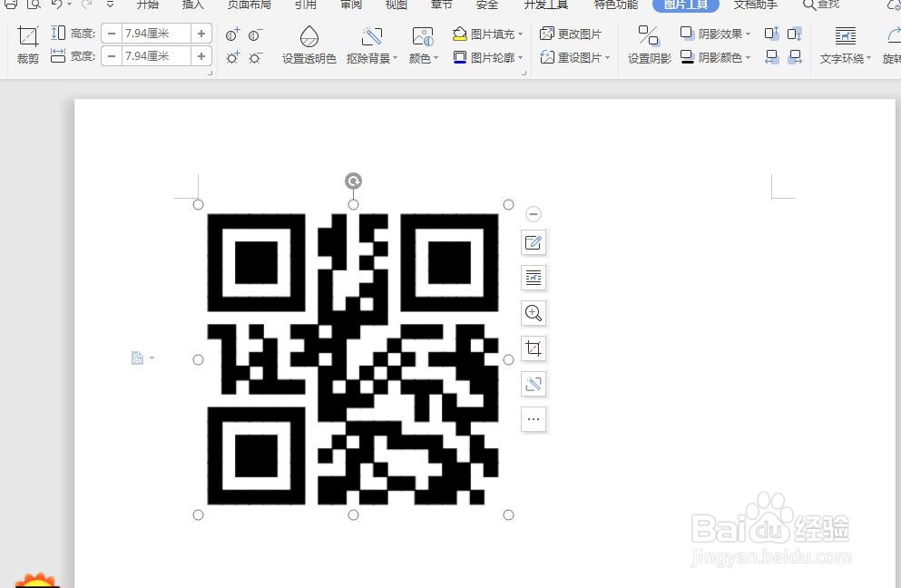Expand the 抠除背景 dropdown arrow
Screen dimensions: 901x588
pos(396,58)
